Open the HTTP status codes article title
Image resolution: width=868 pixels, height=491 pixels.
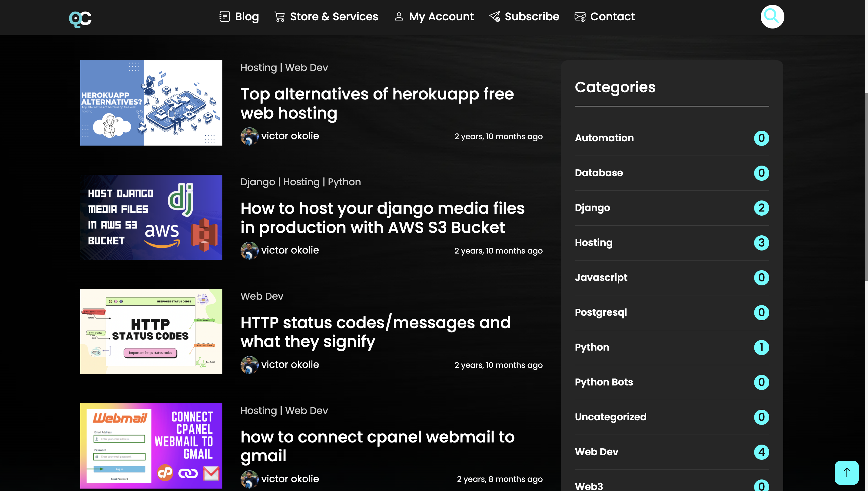click(375, 332)
